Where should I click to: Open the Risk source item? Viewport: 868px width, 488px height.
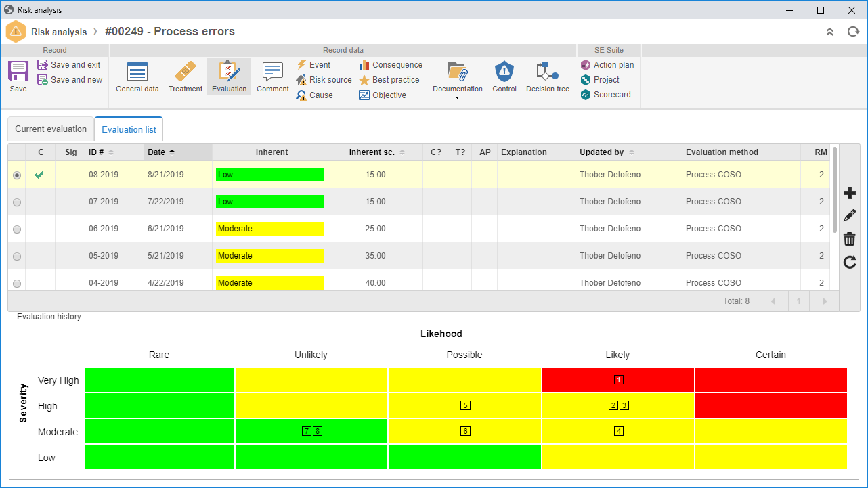pos(324,80)
